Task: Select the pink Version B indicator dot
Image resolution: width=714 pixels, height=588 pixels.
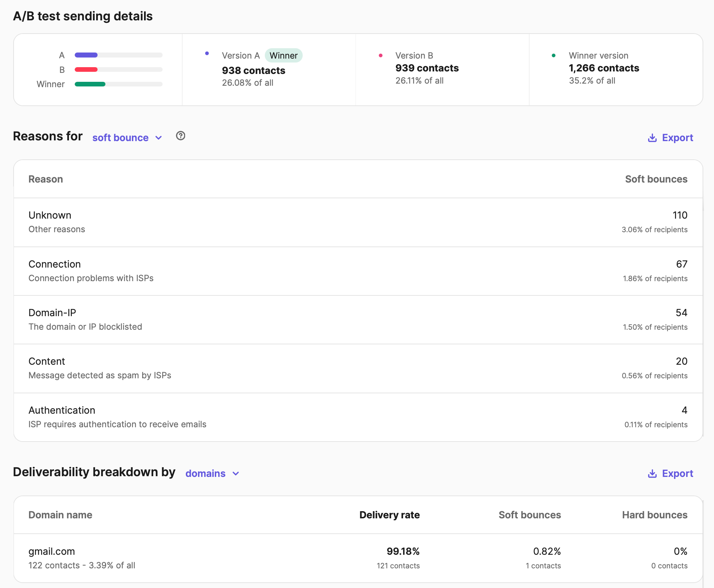Action: click(381, 55)
